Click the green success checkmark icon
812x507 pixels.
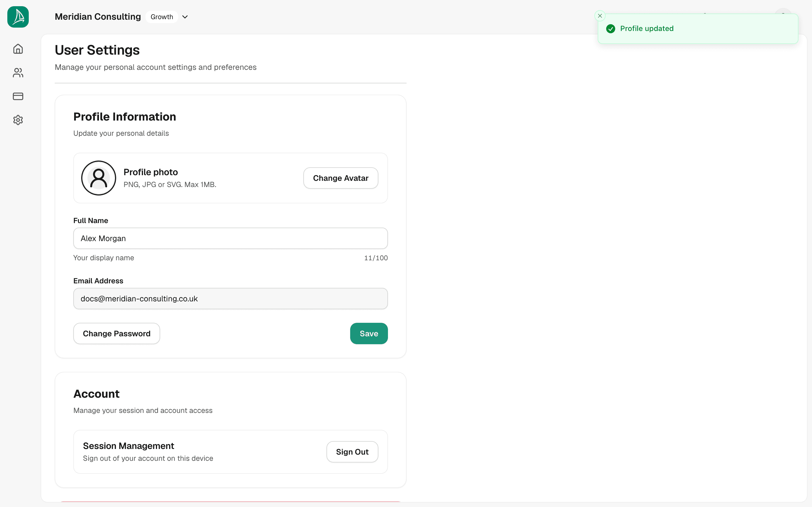point(611,29)
